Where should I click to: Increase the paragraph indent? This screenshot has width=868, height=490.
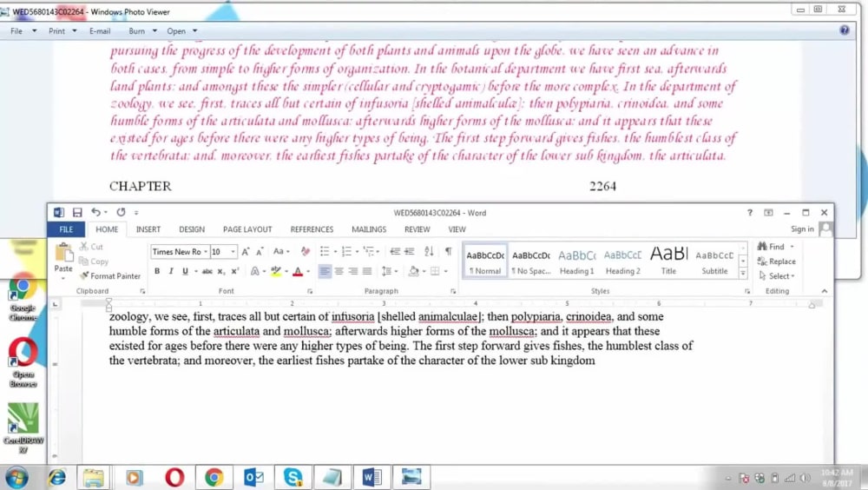tap(410, 252)
